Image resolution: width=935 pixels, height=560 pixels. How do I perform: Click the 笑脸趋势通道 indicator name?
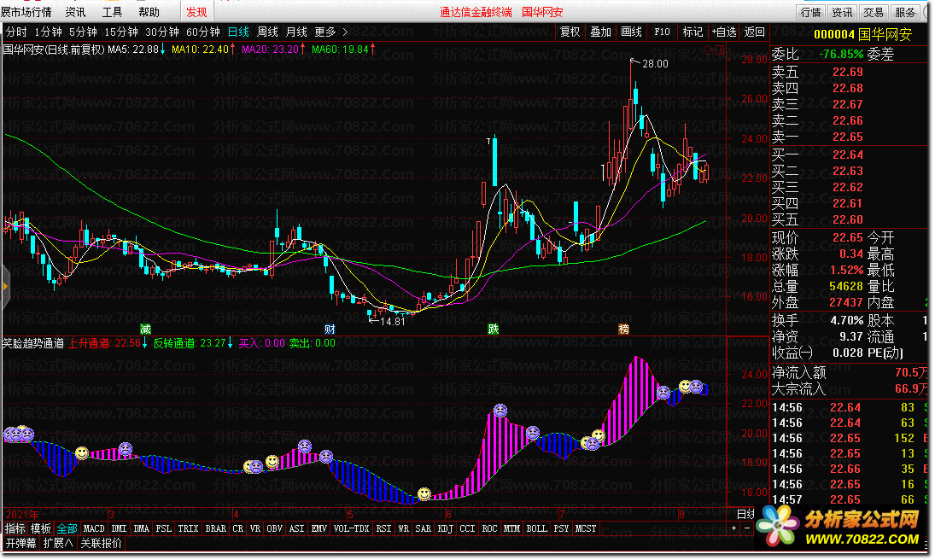32,343
